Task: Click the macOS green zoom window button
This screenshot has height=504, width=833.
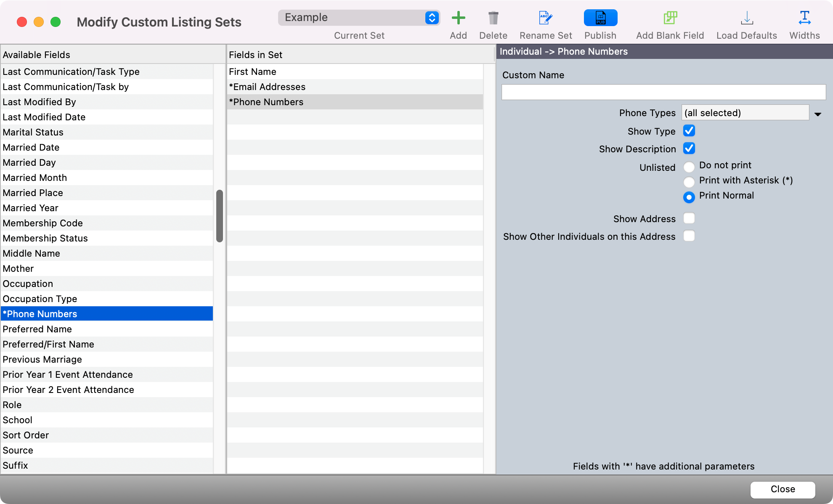Action: pyautogui.click(x=56, y=22)
